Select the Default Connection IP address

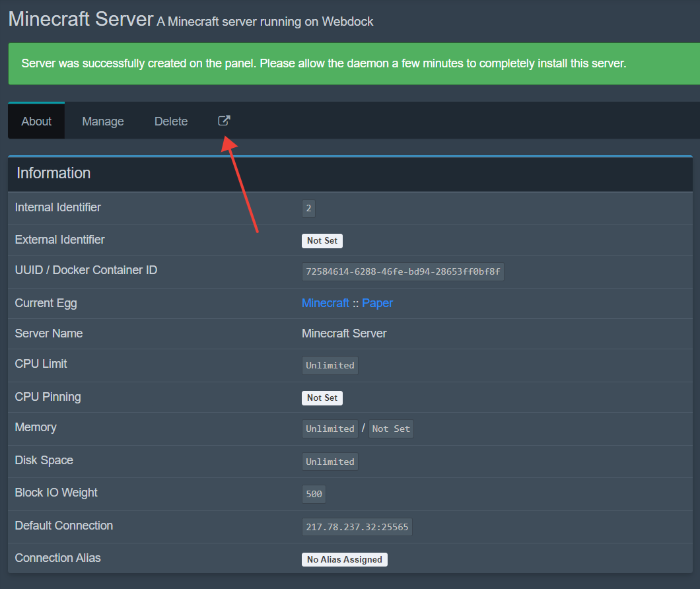[357, 527]
